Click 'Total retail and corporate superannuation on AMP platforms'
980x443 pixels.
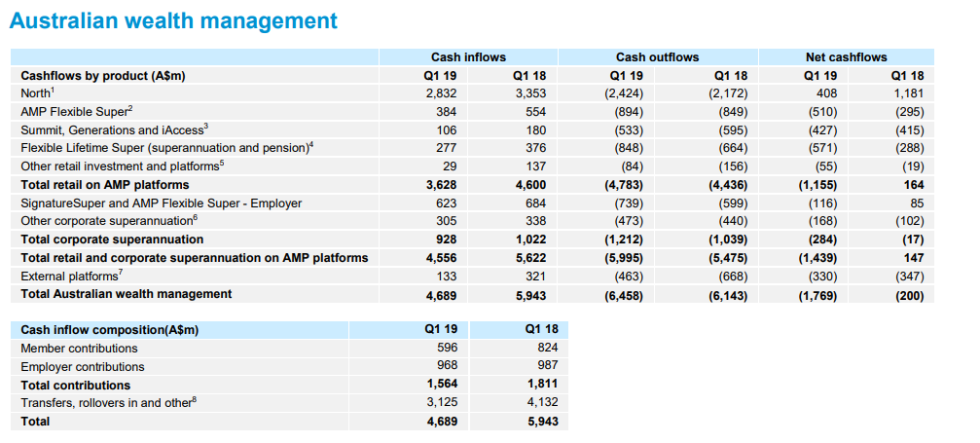tap(195, 257)
